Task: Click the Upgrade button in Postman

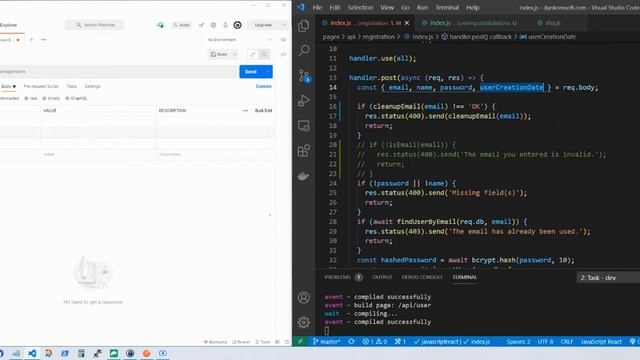Action: pyautogui.click(x=263, y=25)
